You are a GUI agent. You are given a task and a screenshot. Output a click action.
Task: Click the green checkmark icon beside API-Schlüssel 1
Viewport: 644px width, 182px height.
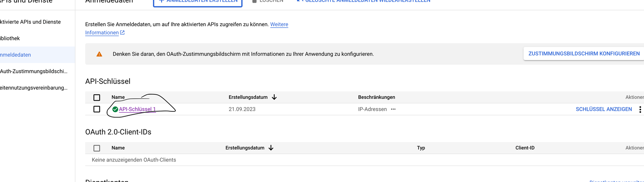point(115,109)
